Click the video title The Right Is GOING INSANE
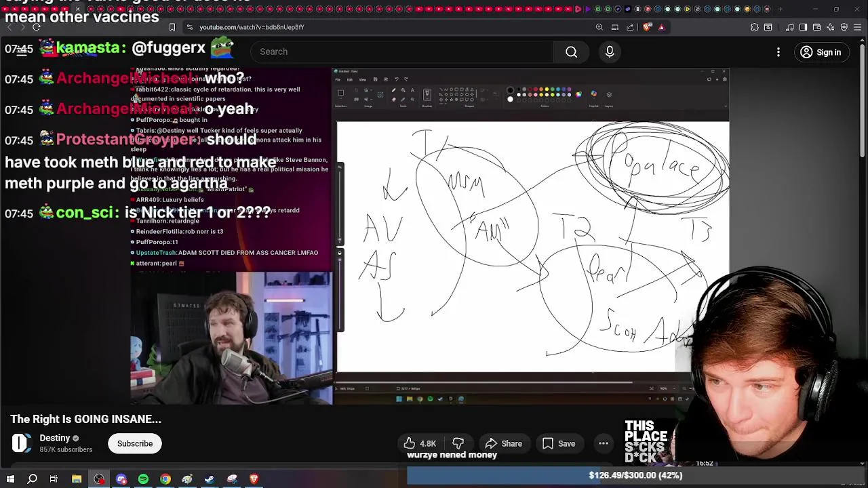The image size is (868, 488). [x=85, y=419]
